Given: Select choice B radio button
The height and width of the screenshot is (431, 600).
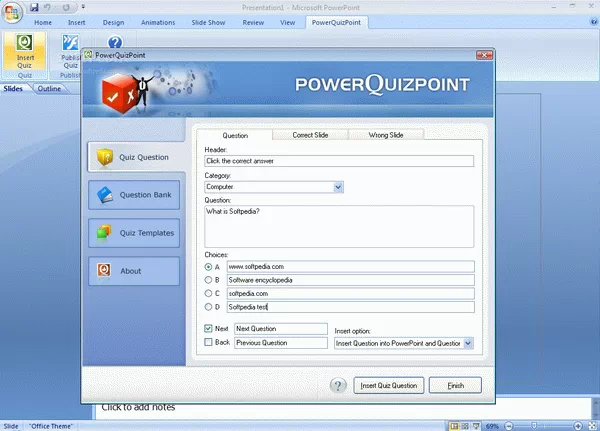Looking at the screenshot, I should (208, 280).
